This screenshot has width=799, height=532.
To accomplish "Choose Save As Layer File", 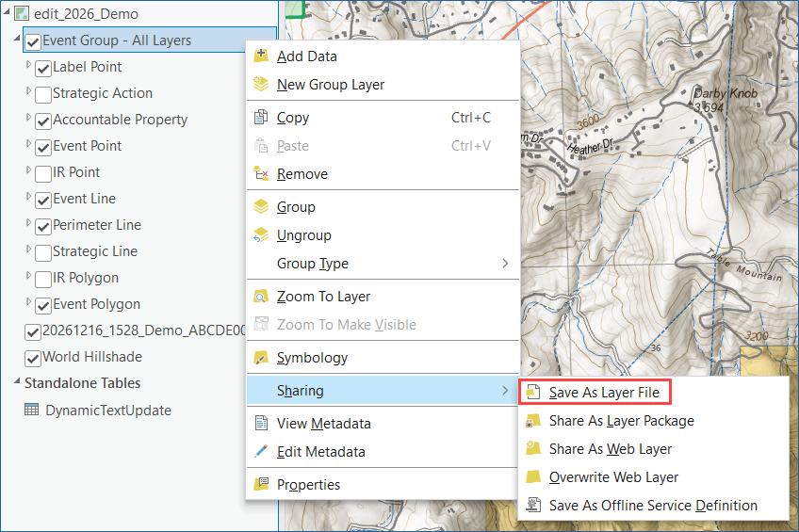I will [x=595, y=392].
